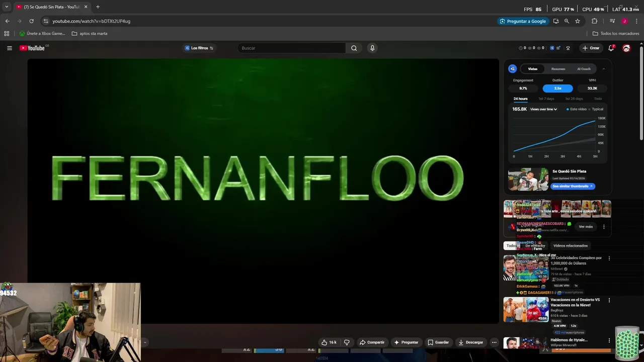Open Únete a Xbox Game bookmark
The width and height of the screenshot is (644, 362).
42,34
